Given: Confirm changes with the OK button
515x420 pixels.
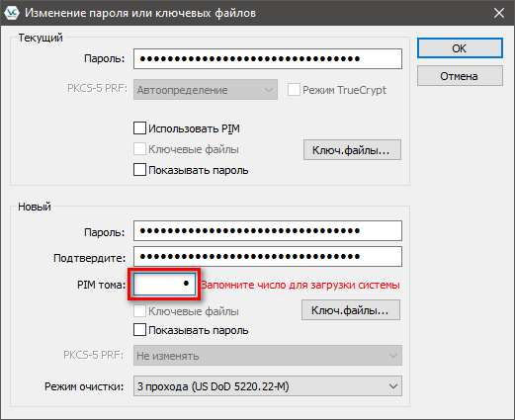Looking at the screenshot, I should pyautogui.click(x=460, y=48).
